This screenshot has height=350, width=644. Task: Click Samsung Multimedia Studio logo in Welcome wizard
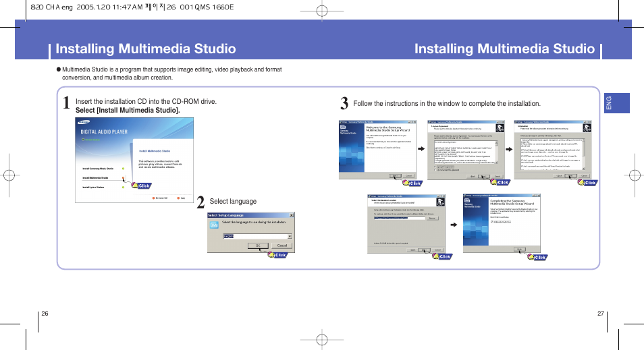tap(347, 129)
